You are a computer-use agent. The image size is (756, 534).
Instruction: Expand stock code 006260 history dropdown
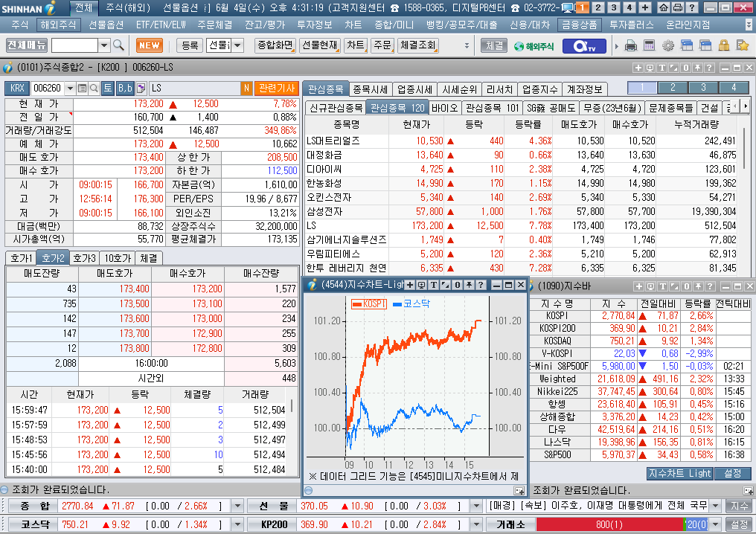(71, 89)
